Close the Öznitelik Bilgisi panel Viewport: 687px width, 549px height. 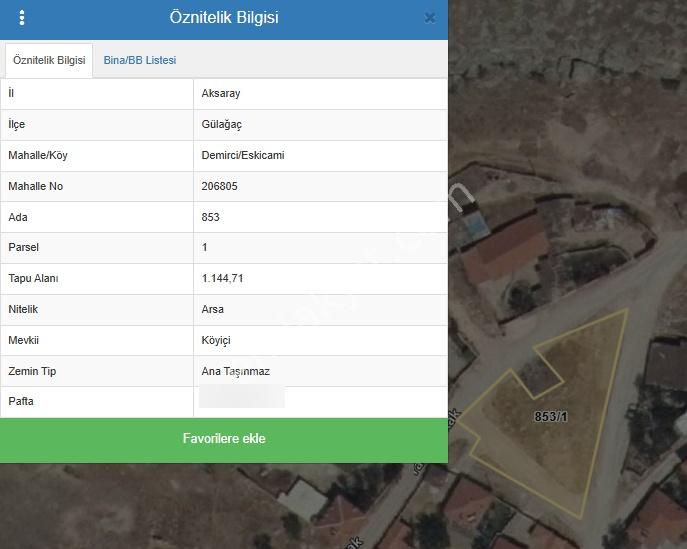(x=430, y=18)
